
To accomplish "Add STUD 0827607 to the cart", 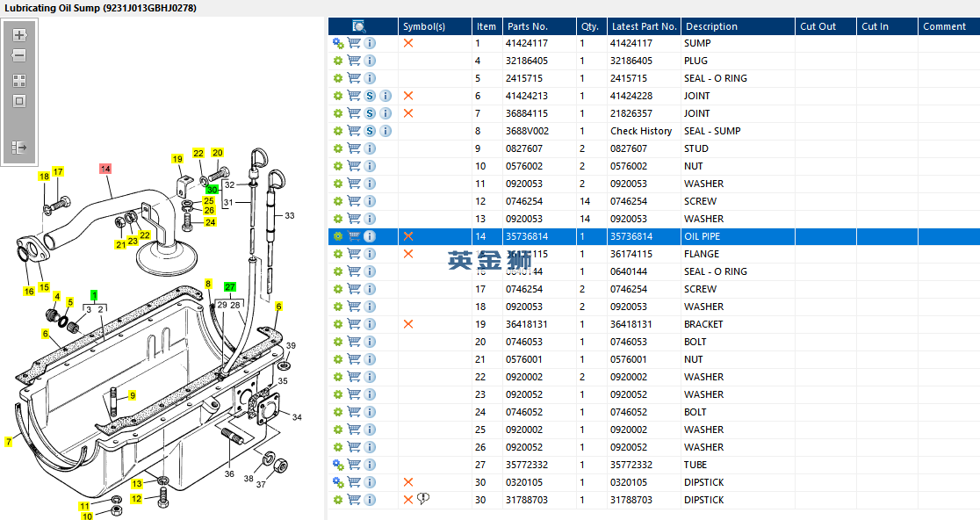I will click(354, 148).
